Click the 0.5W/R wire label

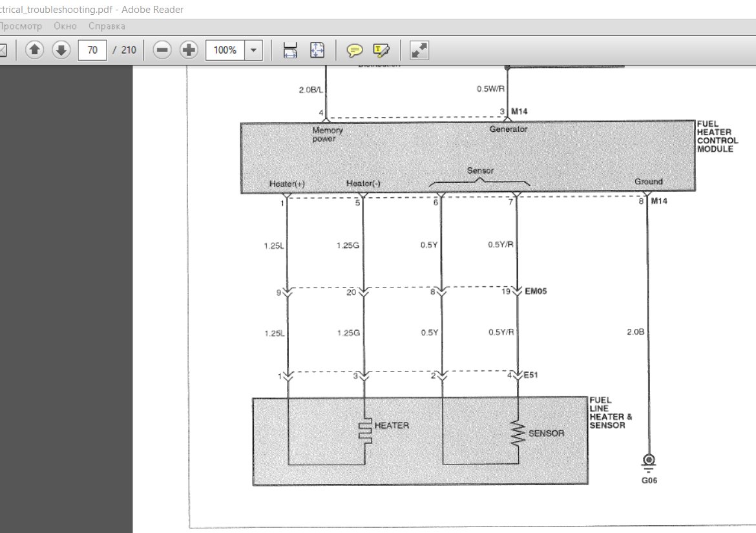tap(490, 89)
